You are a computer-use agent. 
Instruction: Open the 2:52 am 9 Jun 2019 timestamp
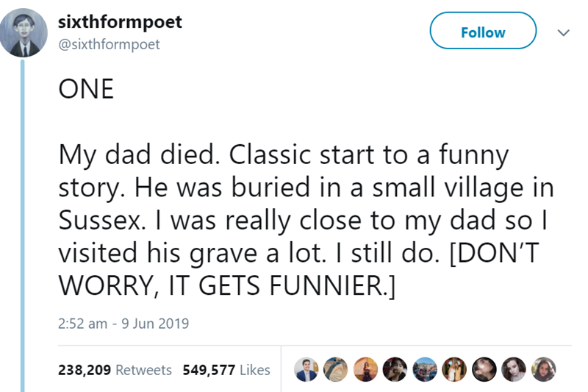click(x=123, y=322)
